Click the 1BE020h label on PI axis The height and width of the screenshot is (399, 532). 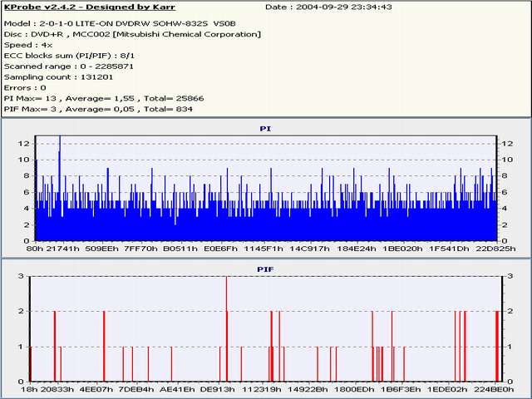pos(401,248)
